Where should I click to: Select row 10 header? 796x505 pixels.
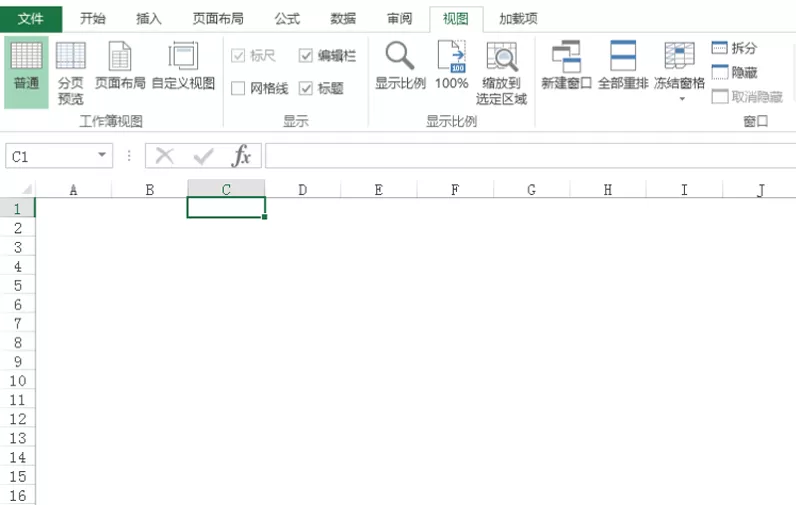click(18, 381)
